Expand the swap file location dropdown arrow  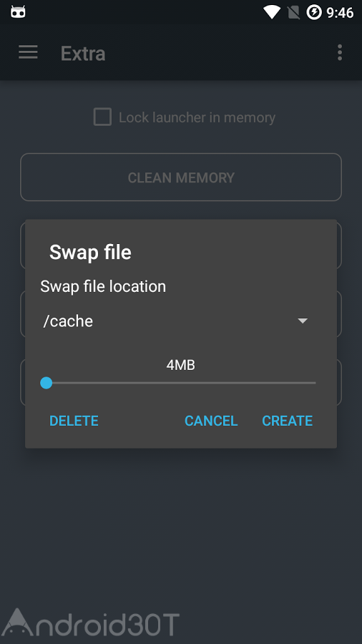click(303, 321)
